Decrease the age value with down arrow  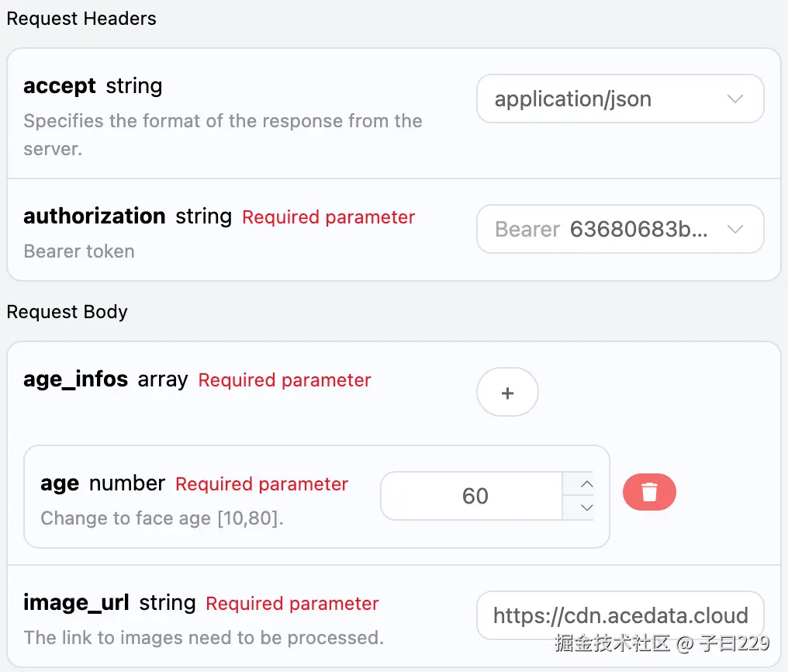586,507
